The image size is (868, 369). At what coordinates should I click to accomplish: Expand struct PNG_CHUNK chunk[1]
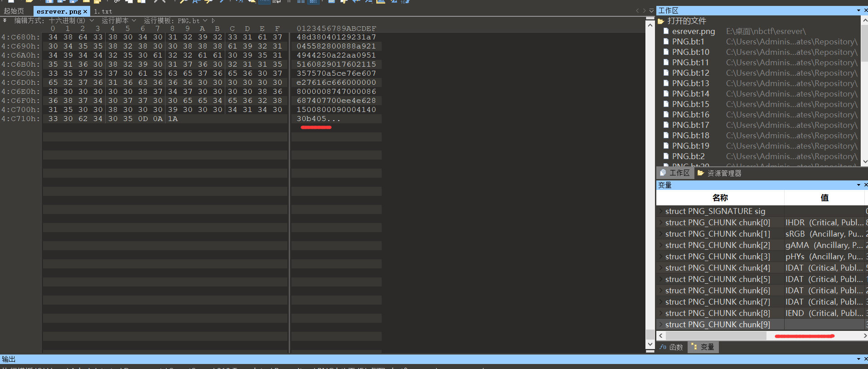pyautogui.click(x=661, y=234)
